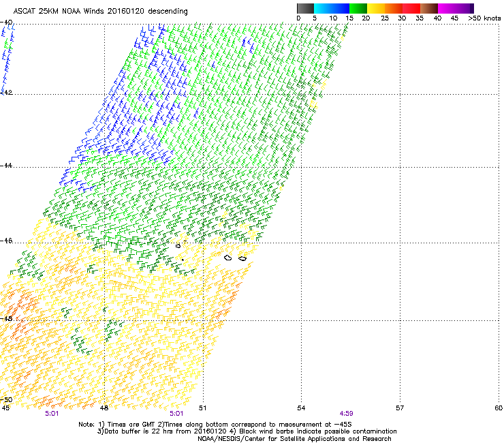Click the '20' knots legend label
Image resolution: width=504 pixels, height=443 pixels.
[x=366, y=18]
